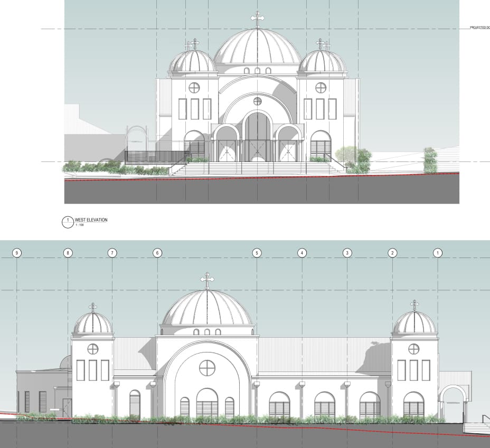Select grid bubble 3 on lower elevation
Viewport: 490px width, 448px height.
tap(347, 253)
